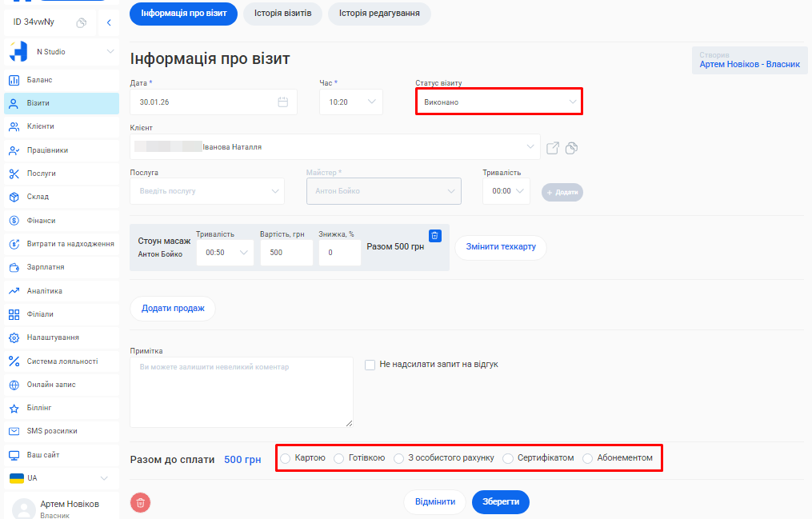This screenshot has width=812, height=519.
Task: Click the calendar icon in date field
Action: pyautogui.click(x=282, y=102)
